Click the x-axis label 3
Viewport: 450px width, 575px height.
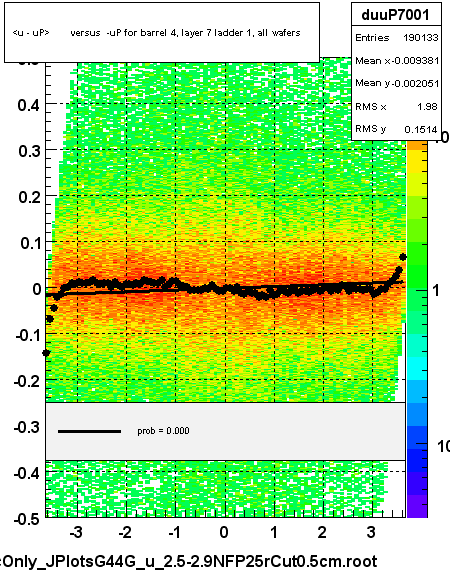pos(371,532)
